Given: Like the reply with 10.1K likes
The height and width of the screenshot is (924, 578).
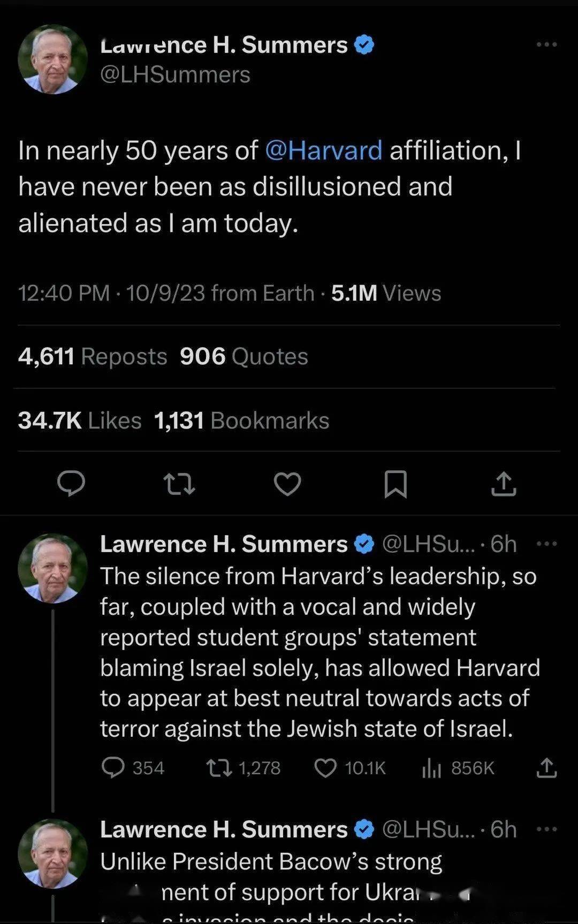Looking at the screenshot, I should click(x=325, y=768).
